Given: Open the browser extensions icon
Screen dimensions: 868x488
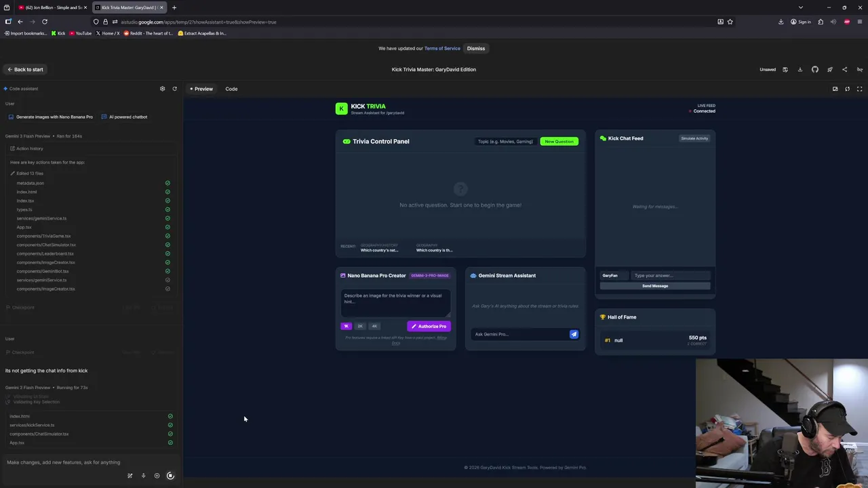Looking at the screenshot, I should pyautogui.click(x=821, y=22).
